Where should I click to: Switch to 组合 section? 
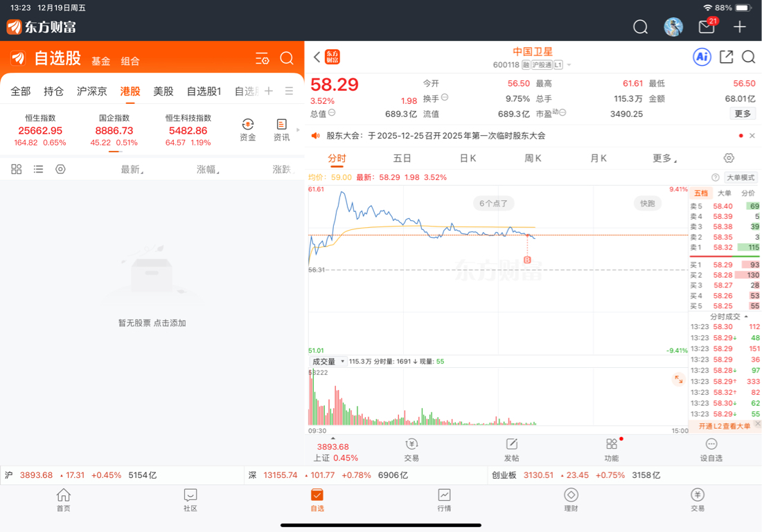[x=130, y=61]
